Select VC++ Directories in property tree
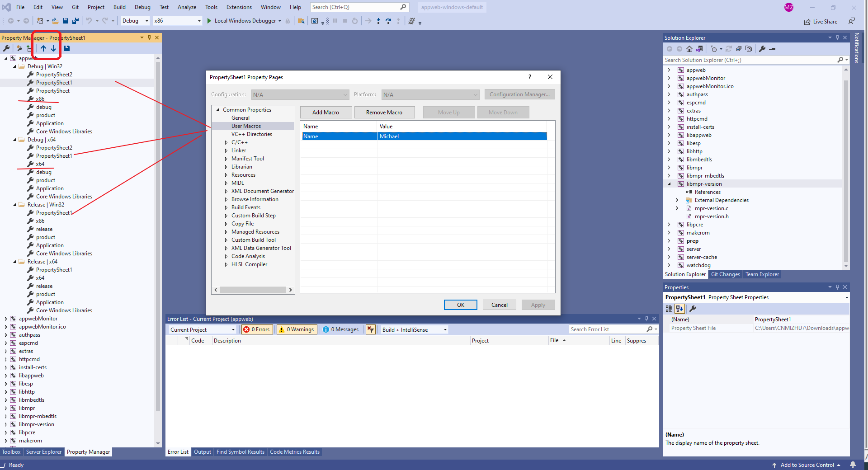The image size is (868, 470). pos(252,134)
